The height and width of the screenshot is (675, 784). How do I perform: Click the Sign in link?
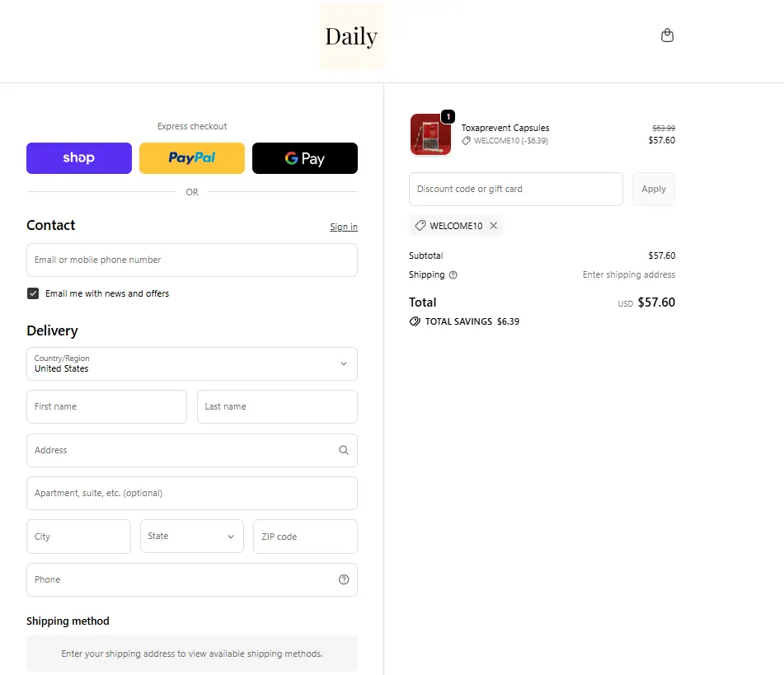coord(344,227)
